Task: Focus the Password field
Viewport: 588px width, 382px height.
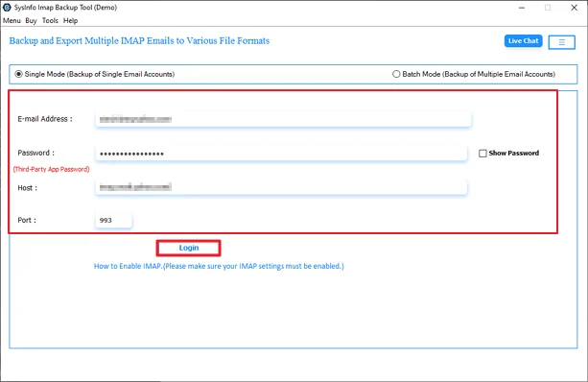Action: coord(281,154)
